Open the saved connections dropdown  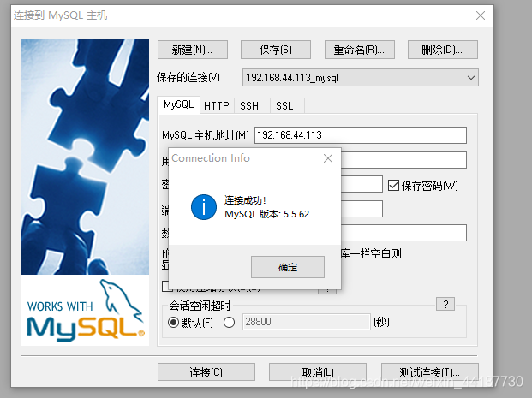click(x=361, y=78)
